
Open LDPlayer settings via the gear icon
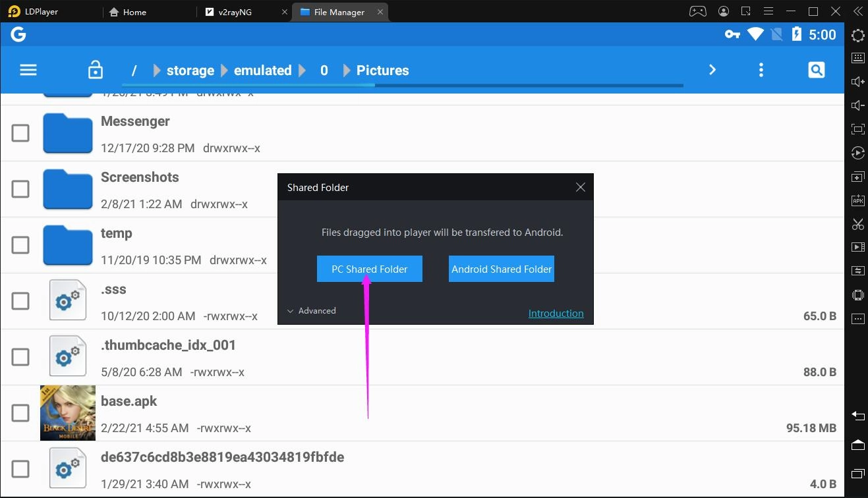857,36
